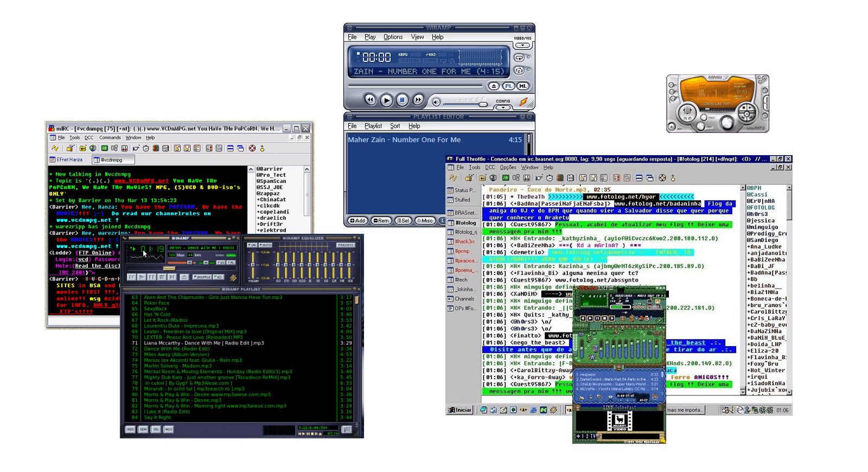Toggle the PL playlist button in blue Winamp

[508, 86]
